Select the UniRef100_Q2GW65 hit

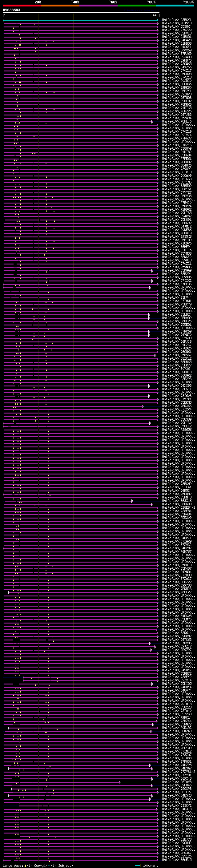[x=177, y=64]
